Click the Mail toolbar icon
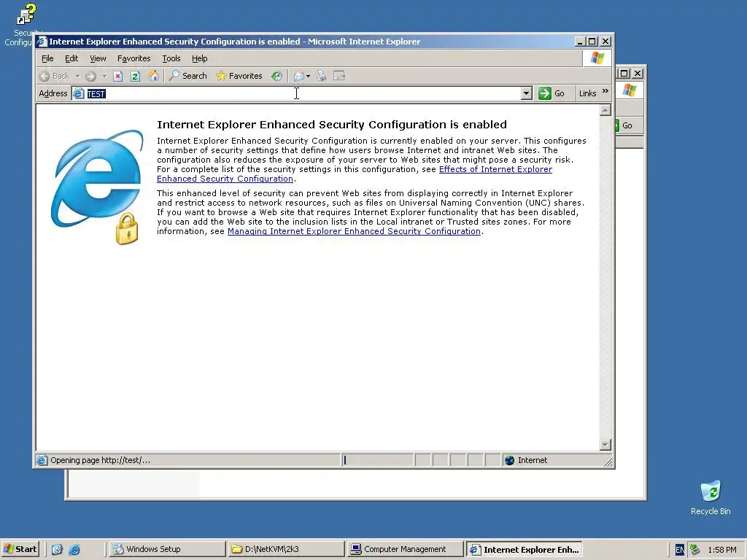Viewport: 747px width, 560px height. pos(298,76)
